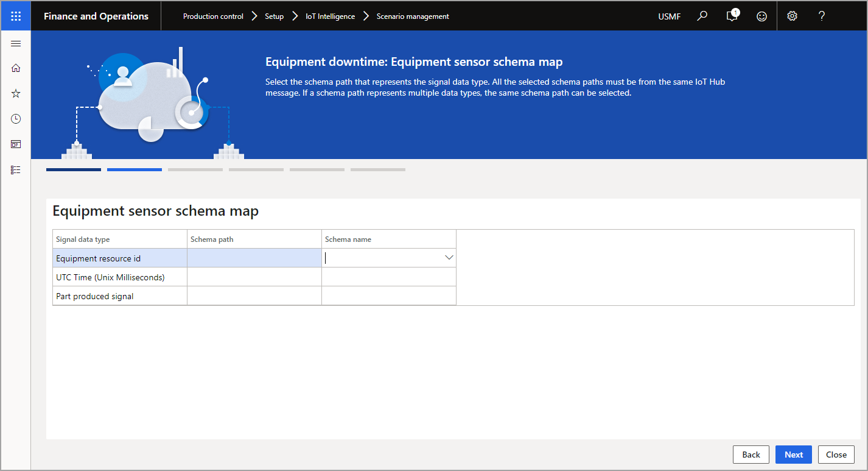The height and width of the screenshot is (471, 868).
Task: Open the Help question mark icon
Action: coord(822,16)
